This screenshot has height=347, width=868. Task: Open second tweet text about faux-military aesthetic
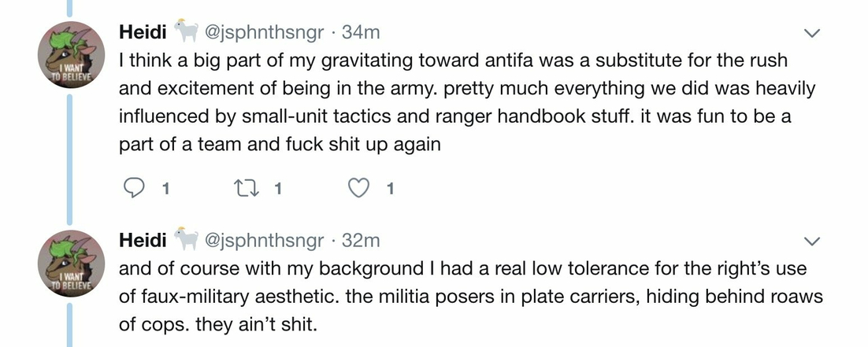[x=470, y=297]
